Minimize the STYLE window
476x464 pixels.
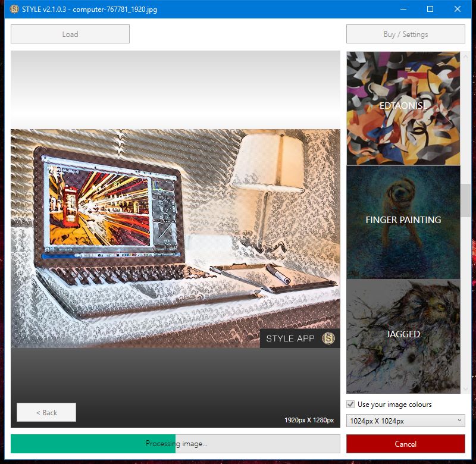(x=403, y=9)
